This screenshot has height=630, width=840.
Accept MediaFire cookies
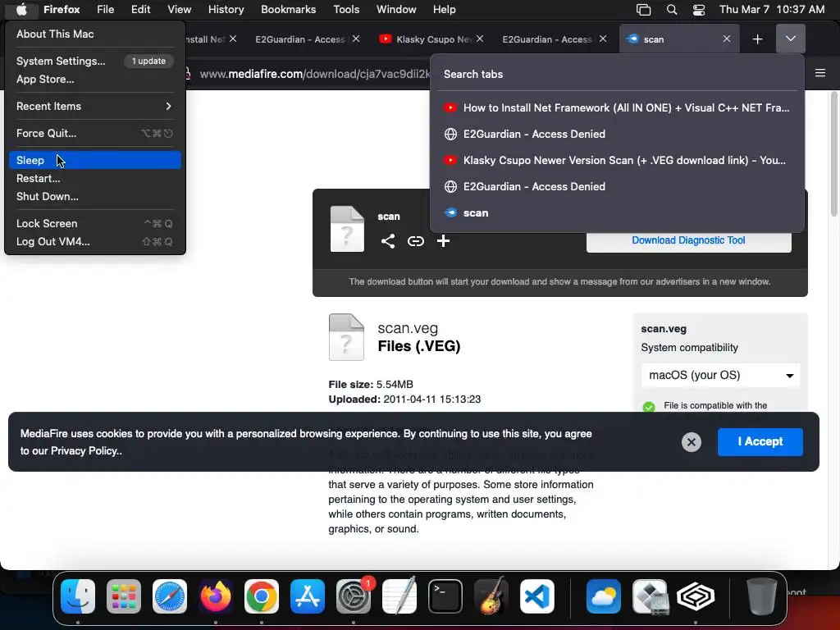760,442
